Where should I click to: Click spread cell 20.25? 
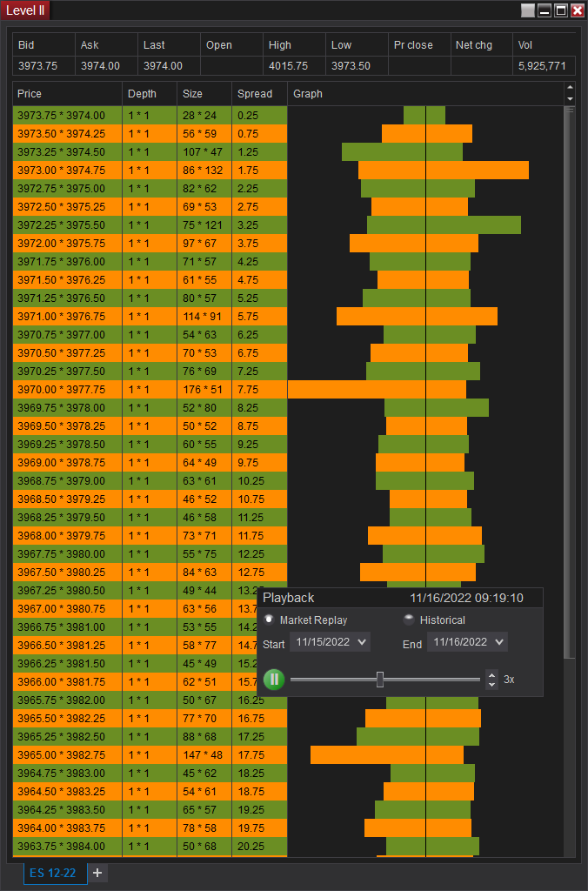[259, 846]
